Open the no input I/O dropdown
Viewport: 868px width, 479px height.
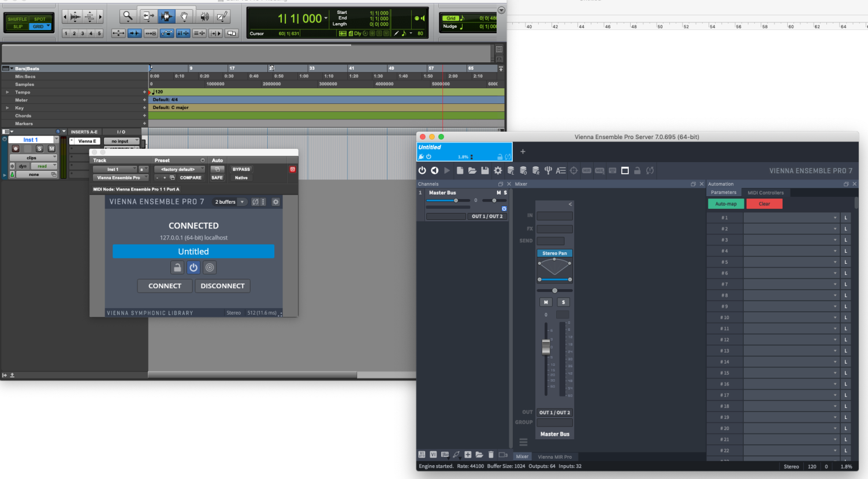[122, 141]
